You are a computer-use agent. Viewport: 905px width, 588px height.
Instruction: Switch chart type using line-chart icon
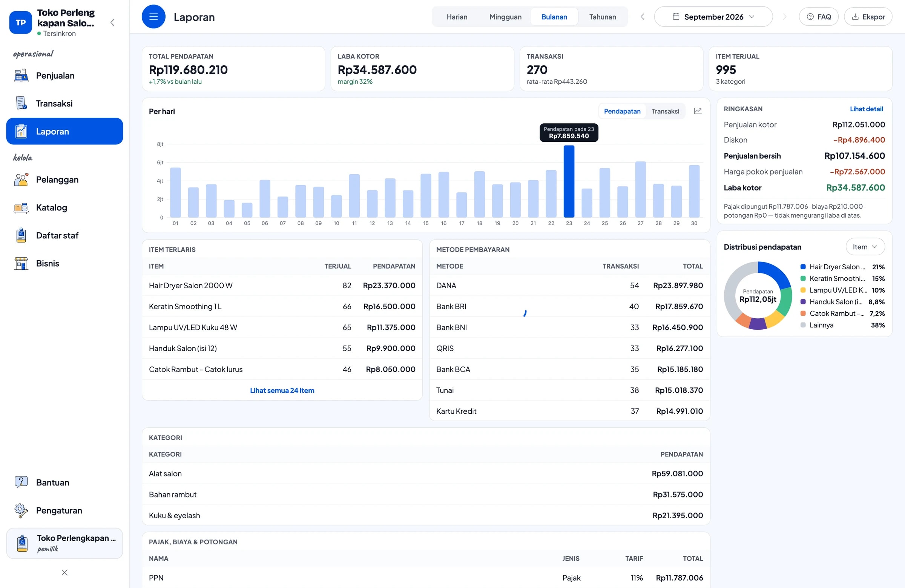698,111
